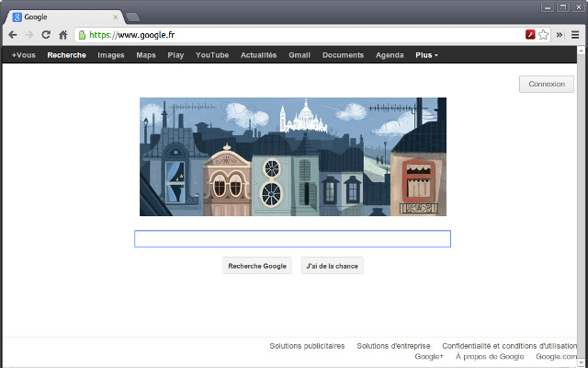Go to YouTube from the navbar
Image resolution: width=588 pixels, height=368 pixels.
[212, 55]
